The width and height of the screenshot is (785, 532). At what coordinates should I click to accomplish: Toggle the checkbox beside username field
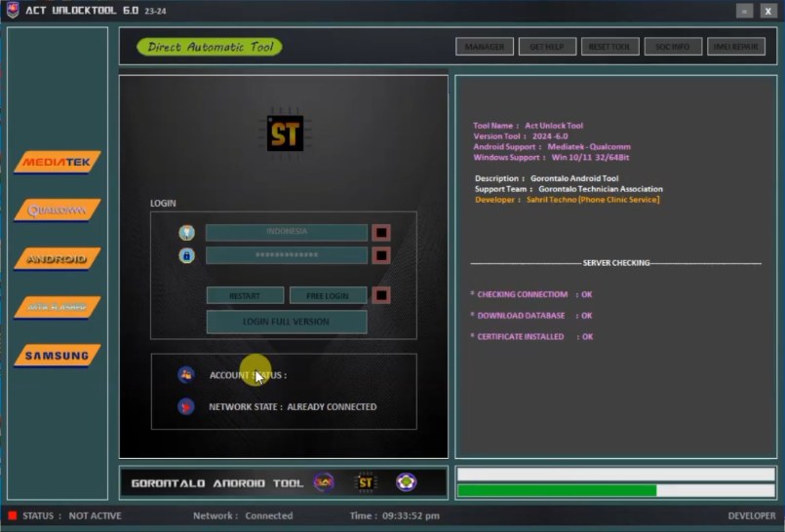pos(381,232)
